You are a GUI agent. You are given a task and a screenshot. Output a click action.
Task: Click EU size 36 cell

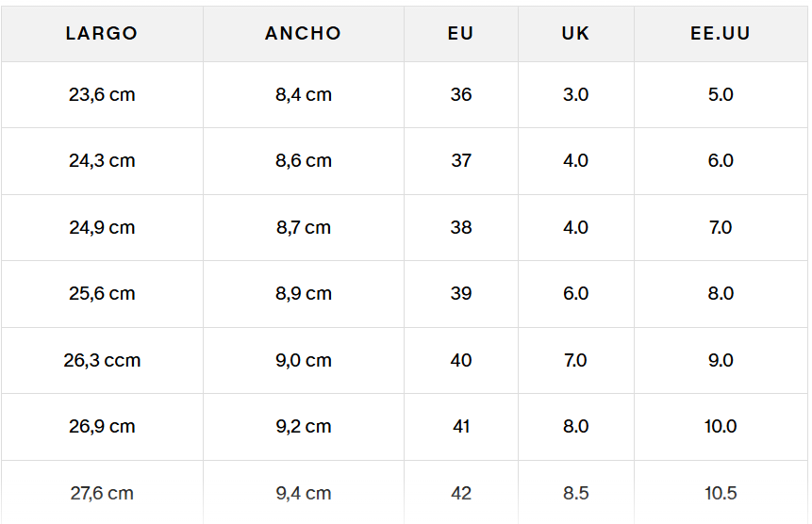click(x=461, y=95)
